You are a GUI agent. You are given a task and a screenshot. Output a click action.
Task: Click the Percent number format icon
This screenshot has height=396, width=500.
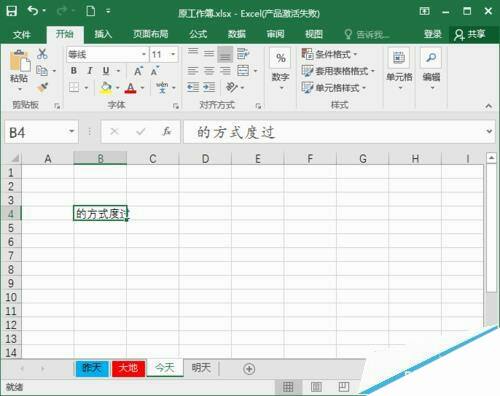click(280, 58)
